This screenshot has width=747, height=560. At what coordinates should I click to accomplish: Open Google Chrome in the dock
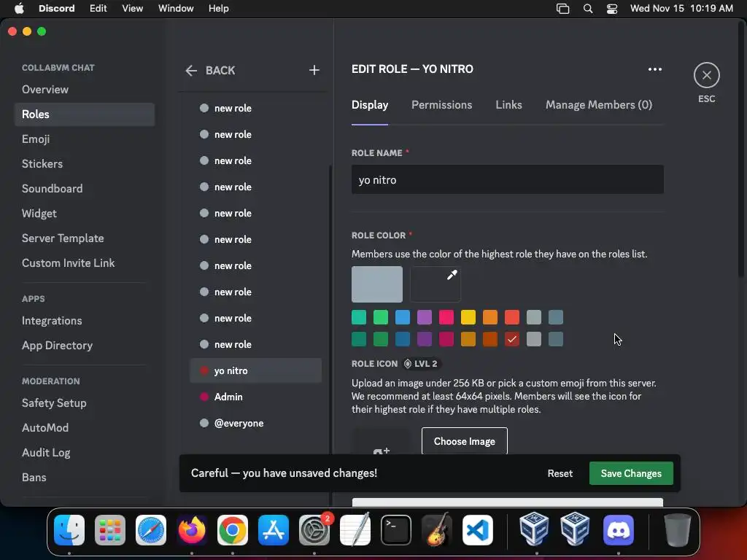233,530
